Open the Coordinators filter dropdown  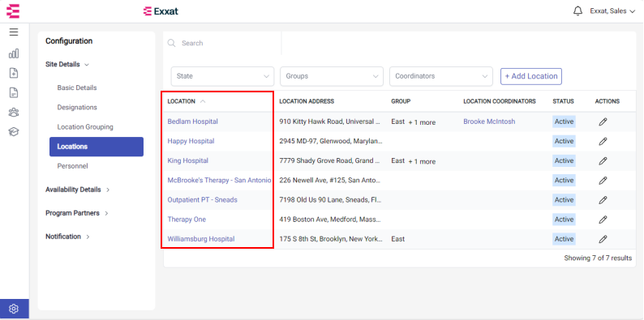point(441,76)
